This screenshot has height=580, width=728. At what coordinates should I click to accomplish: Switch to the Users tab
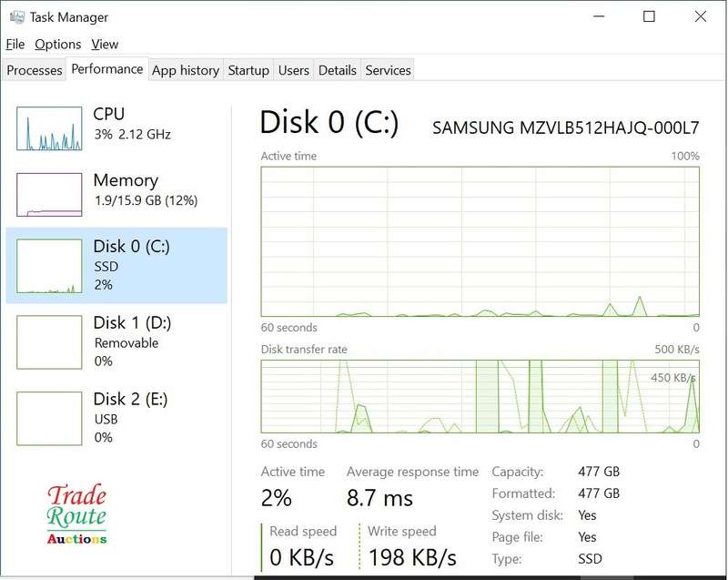[x=293, y=70]
